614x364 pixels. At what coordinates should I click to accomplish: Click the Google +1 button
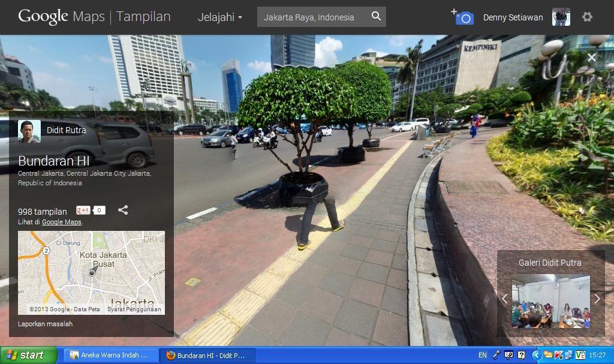(83, 210)
